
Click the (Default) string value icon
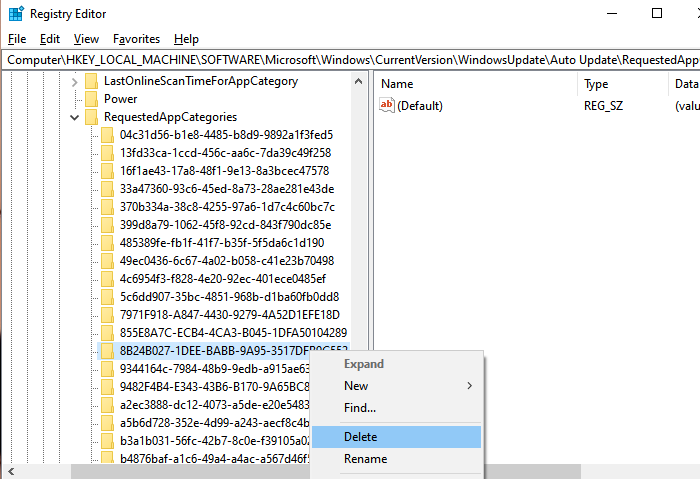tap(387, 105)
